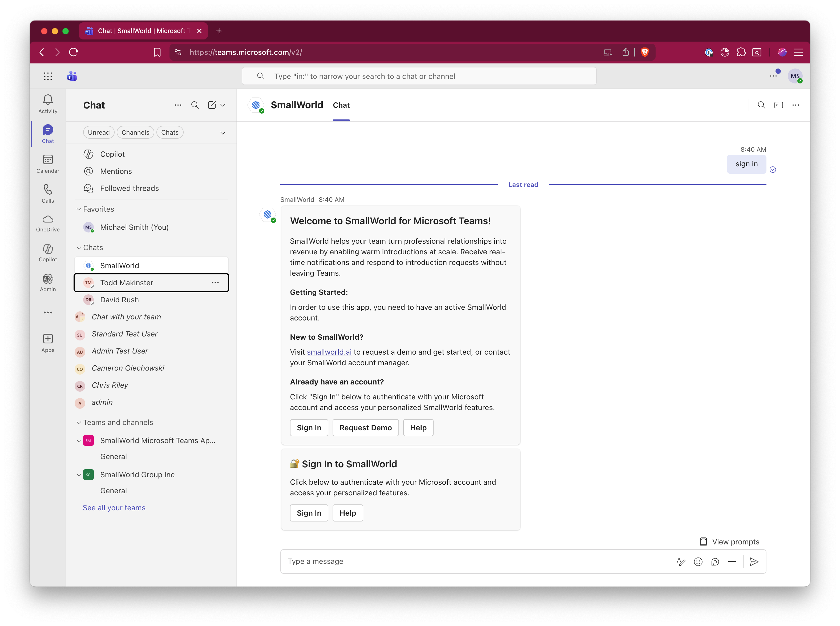Toggle the Chats filter pill

(170, 132)
